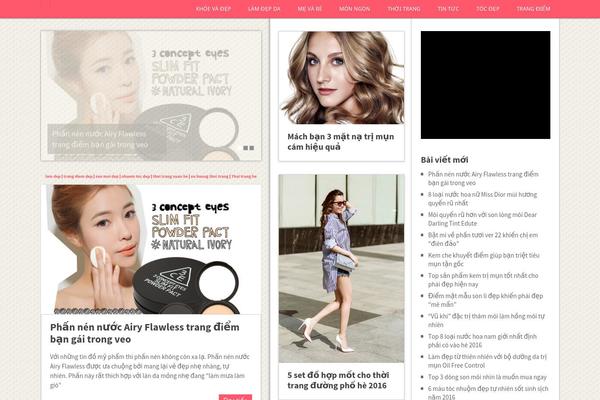The image size is (600, 400).
Task: Go to the TÓC ĐẸP category
Action: point(488,9)
